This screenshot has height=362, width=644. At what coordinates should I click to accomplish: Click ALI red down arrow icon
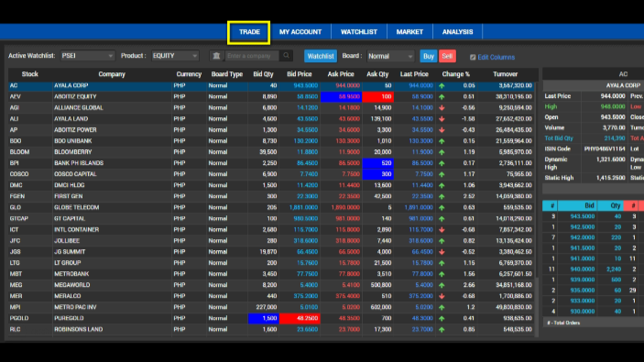tap(442, 119)
